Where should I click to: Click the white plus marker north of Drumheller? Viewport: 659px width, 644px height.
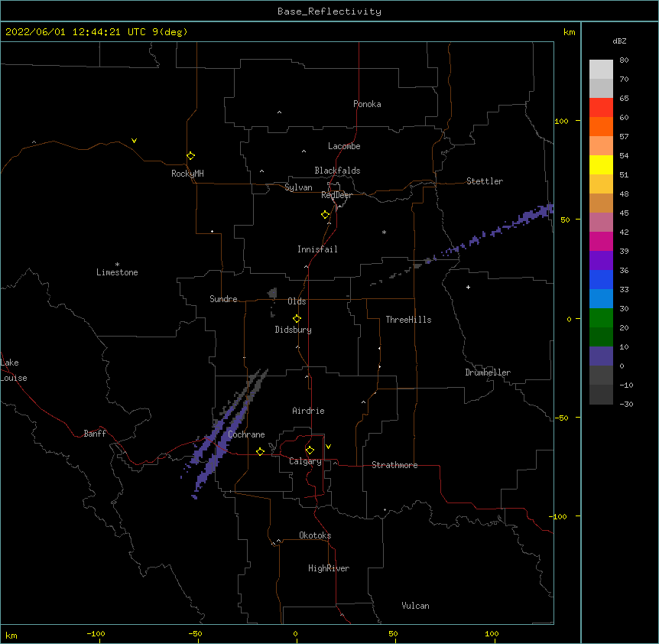(468, 287)
